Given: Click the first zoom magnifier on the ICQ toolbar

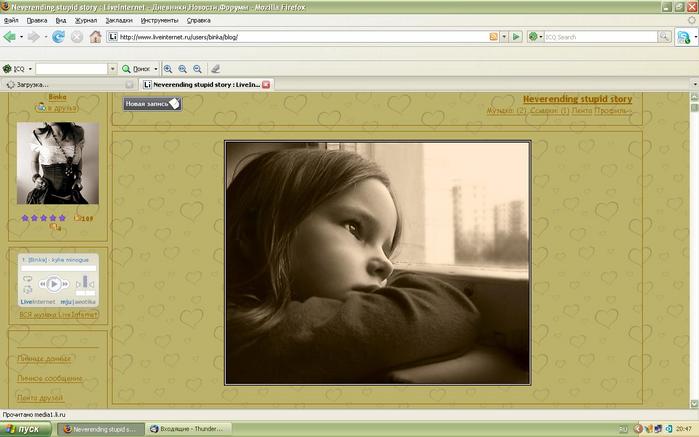Looking at the screenshot, I should pos(168,69).
